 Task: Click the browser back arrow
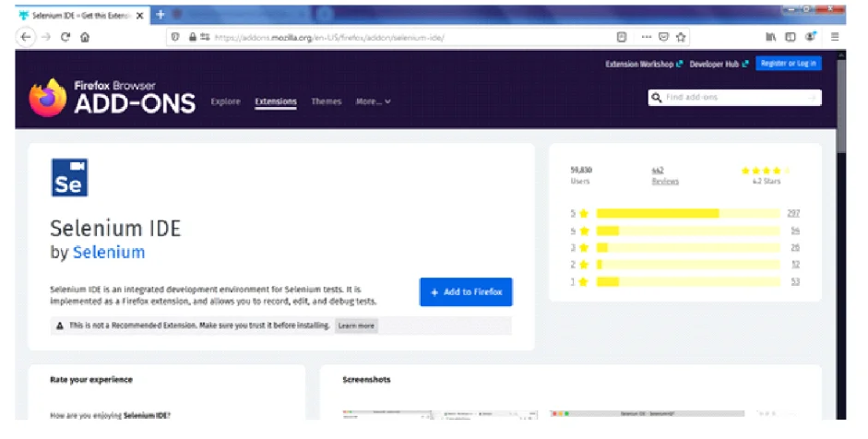[x=26, y=37]
